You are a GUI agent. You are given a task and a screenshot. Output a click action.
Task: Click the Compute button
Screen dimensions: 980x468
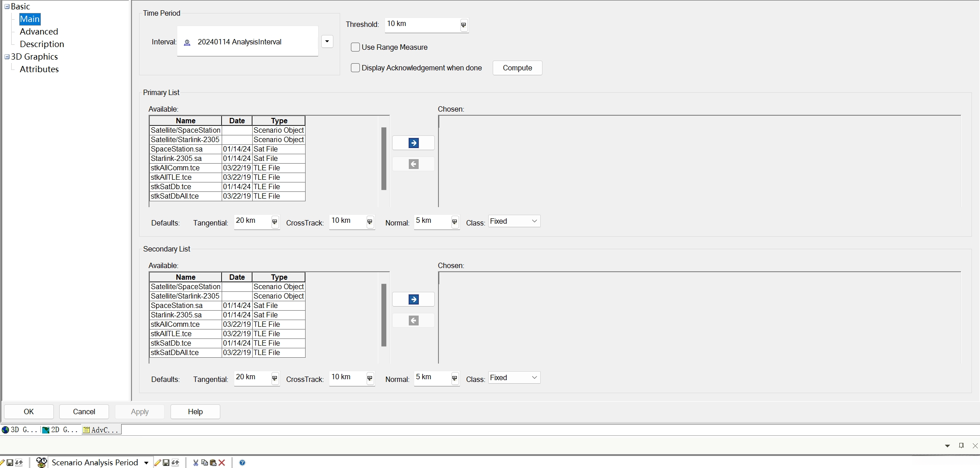pos(517,68)
